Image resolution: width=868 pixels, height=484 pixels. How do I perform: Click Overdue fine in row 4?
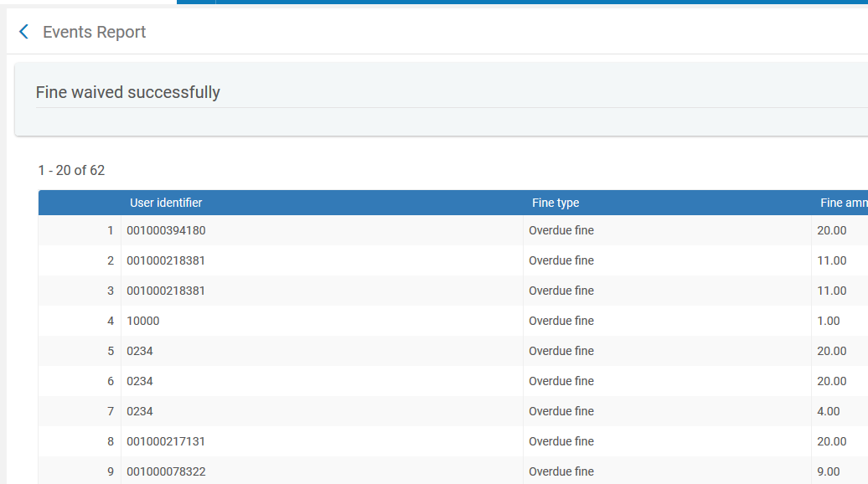tap(561, 321)
